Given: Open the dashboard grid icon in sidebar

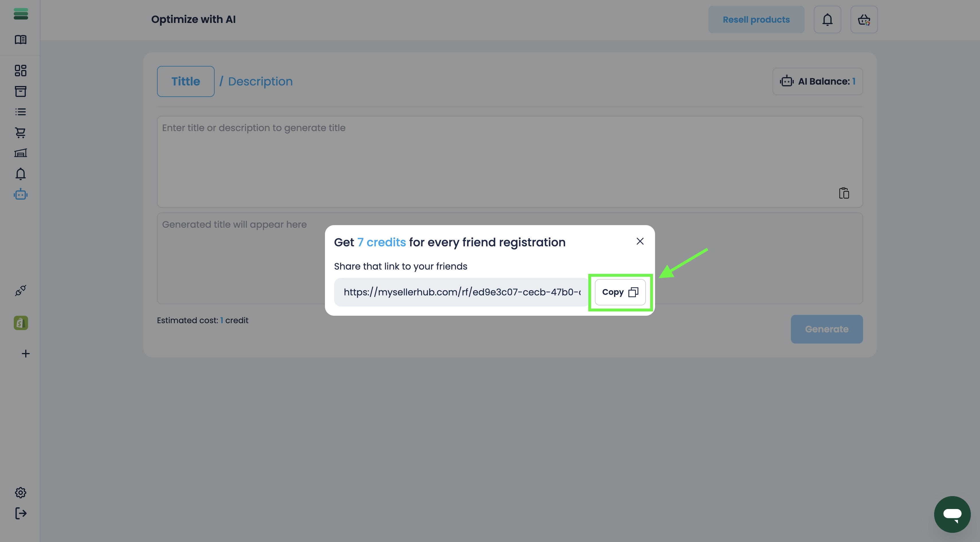Looking at the screenshot, I should point(21,71).
